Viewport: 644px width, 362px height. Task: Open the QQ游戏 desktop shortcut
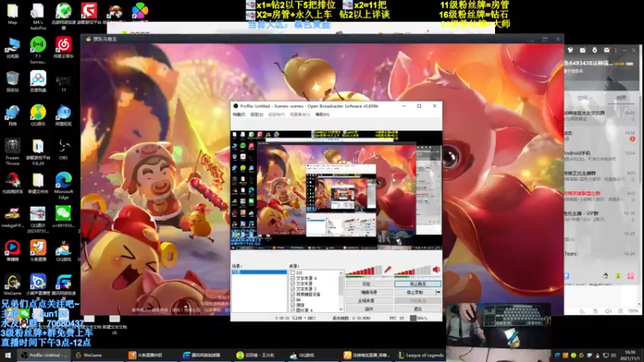(x=64, y=250)
